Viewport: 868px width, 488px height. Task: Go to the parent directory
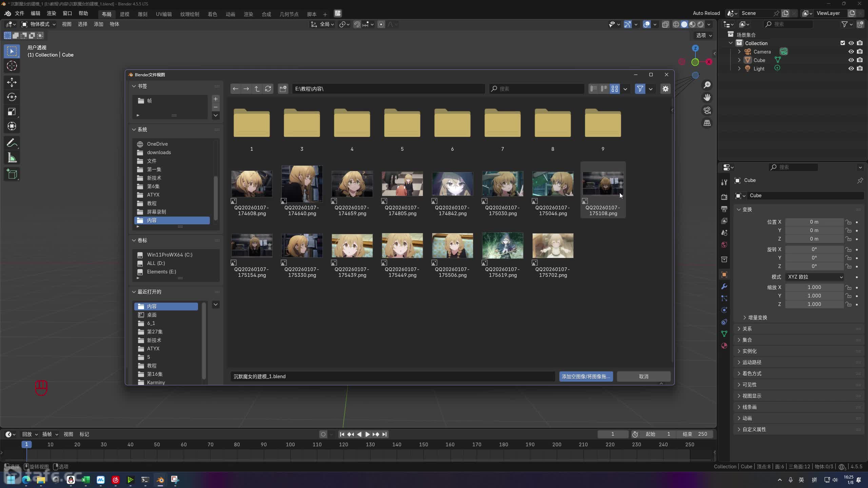(x=257, y=89)
